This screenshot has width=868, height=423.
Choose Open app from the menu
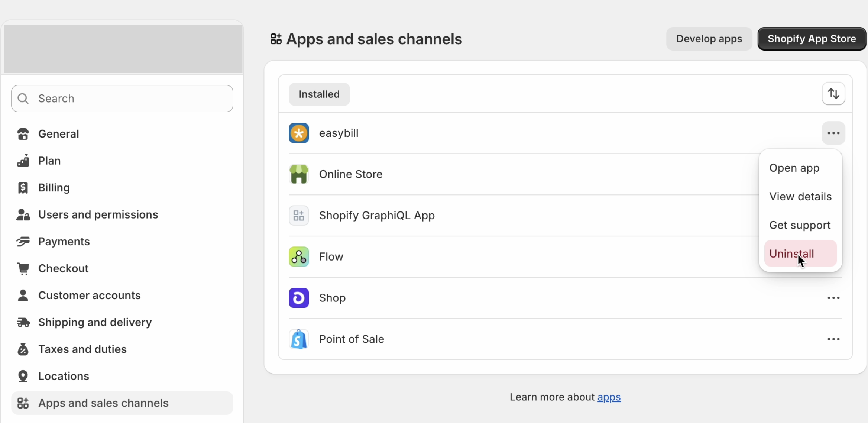(800, 168)
